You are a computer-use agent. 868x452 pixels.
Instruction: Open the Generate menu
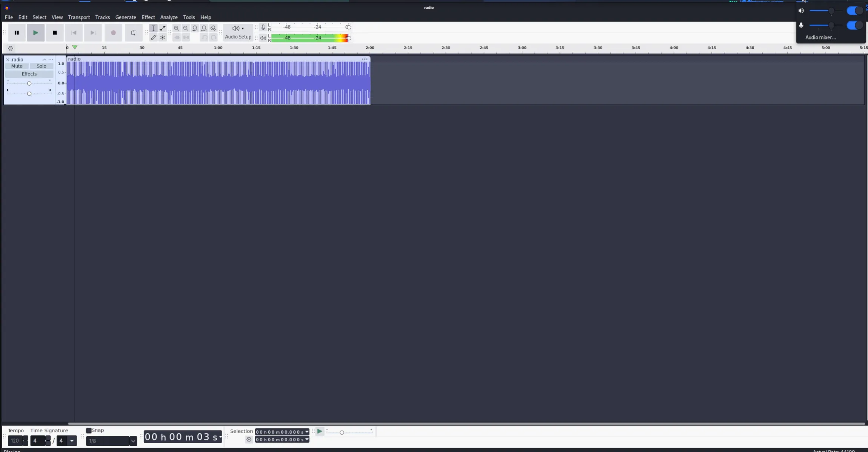pos(125,17)
